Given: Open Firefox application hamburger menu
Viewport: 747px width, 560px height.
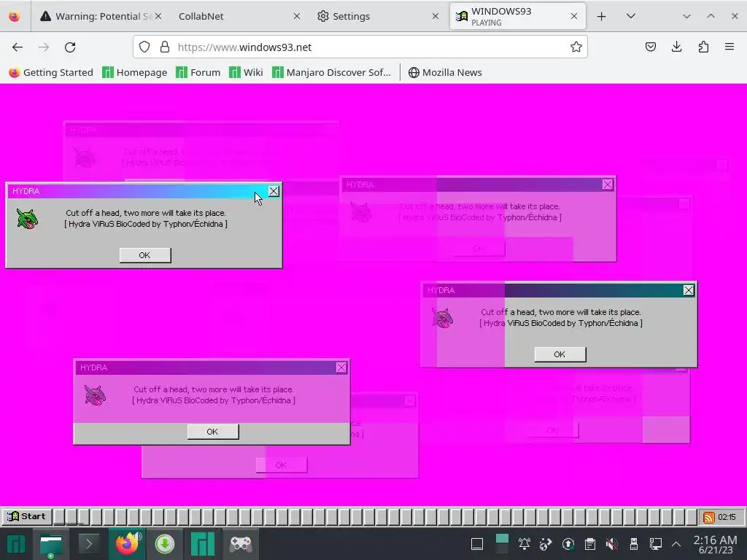Looking at the screenshot, I should [729, 47].
